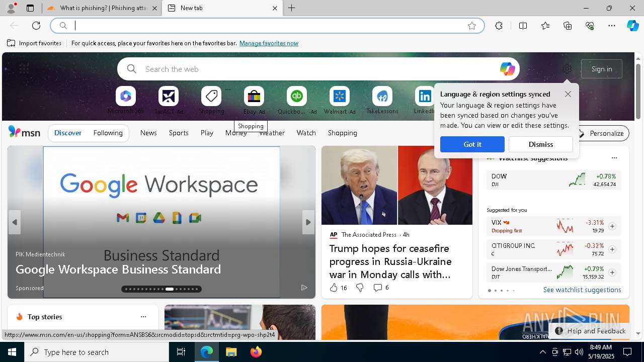The width and height of the screenshot is (644, 362).
Task: Open Trump ceasefire progress headline
Action: click(x=390, y=261)
